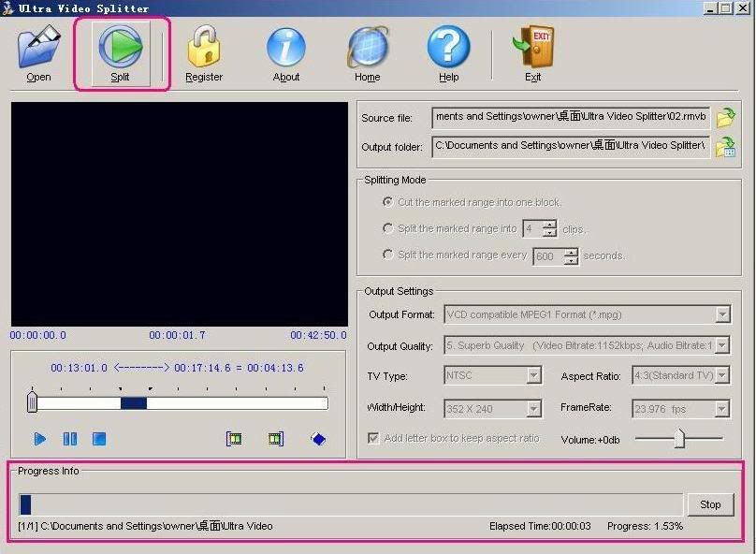
Task: Click Elapsed Time:00:00:03 text
Action: 540,526
